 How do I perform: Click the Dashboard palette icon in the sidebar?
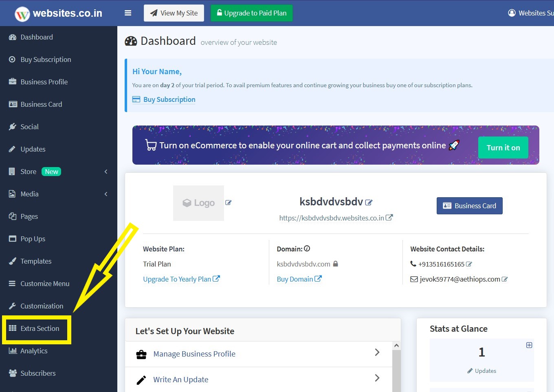coord(13,37)
